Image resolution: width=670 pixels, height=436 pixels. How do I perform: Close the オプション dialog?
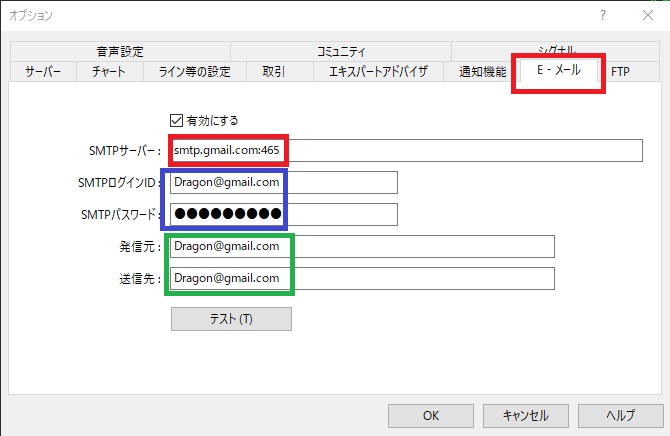pyautogui.click(x=648, y=15)
